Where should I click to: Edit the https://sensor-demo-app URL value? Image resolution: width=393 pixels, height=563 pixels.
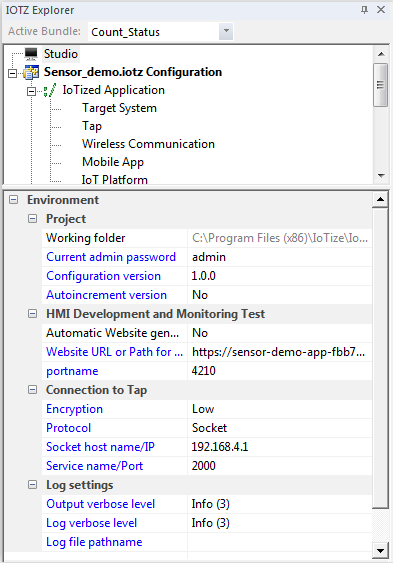[x=280, y=352]
